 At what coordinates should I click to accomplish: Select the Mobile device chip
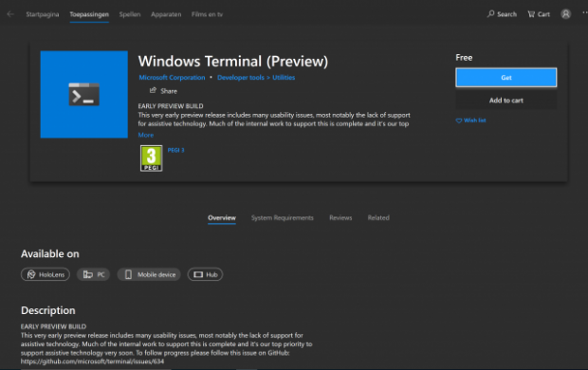click(149, 274)
